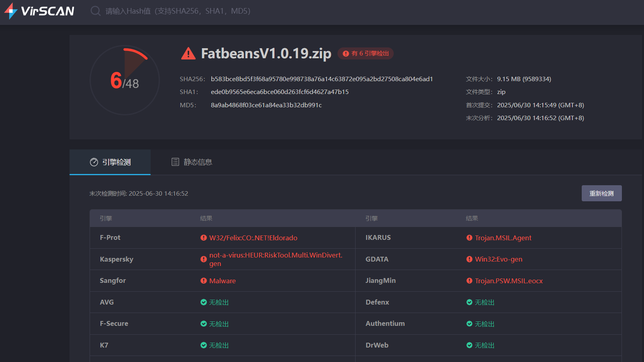Click the file type value 'zip'

501,92
